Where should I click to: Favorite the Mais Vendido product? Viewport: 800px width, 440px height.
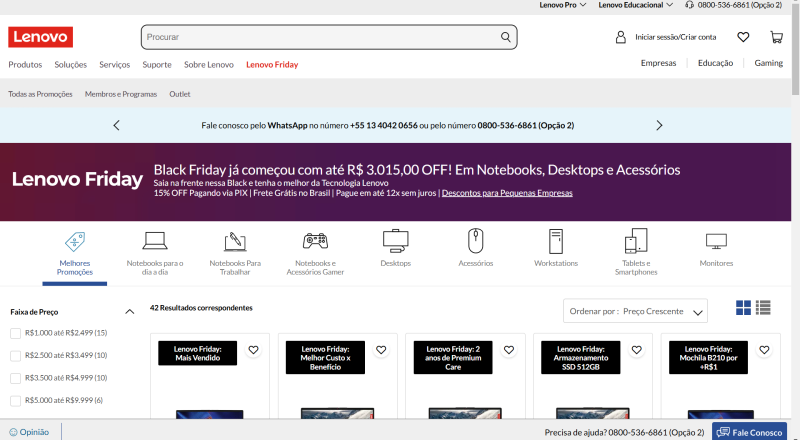coord(253,350)
